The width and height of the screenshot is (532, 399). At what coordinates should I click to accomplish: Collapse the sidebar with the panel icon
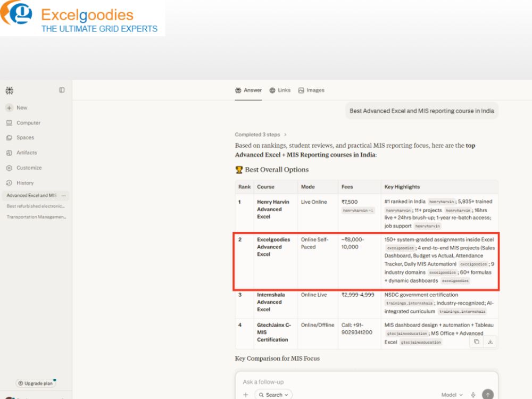[62, 90]
